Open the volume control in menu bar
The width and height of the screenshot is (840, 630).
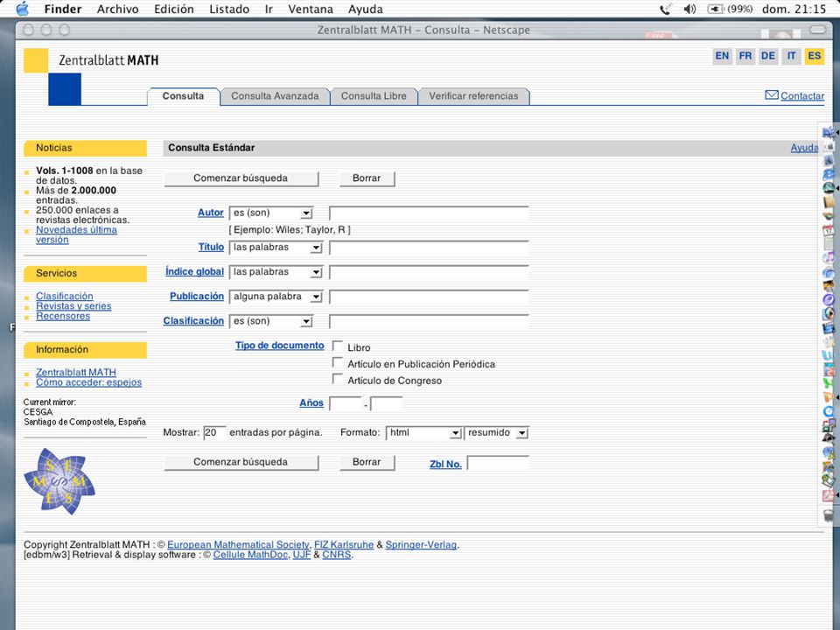[689, 9]
